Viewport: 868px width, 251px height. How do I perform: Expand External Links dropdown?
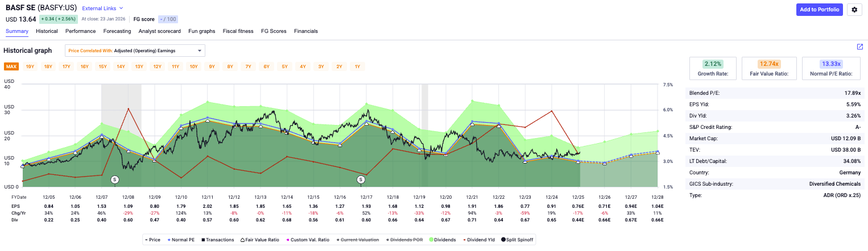coord(102,9)
